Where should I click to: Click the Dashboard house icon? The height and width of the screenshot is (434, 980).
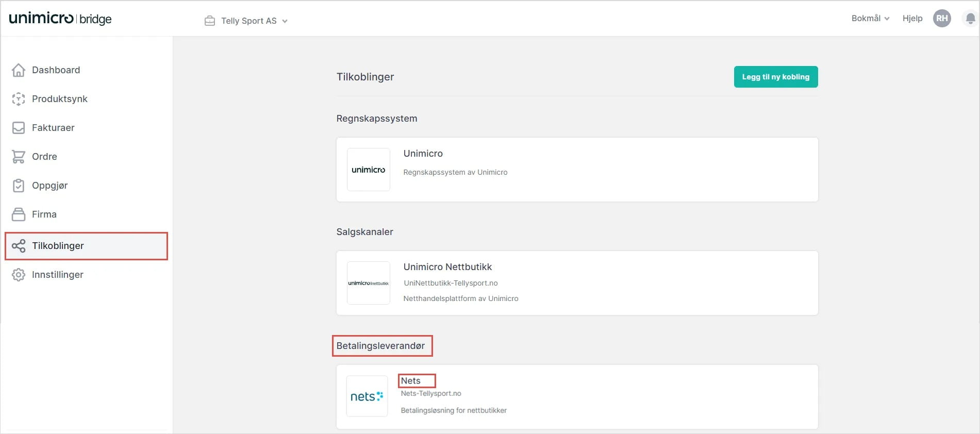19,70
